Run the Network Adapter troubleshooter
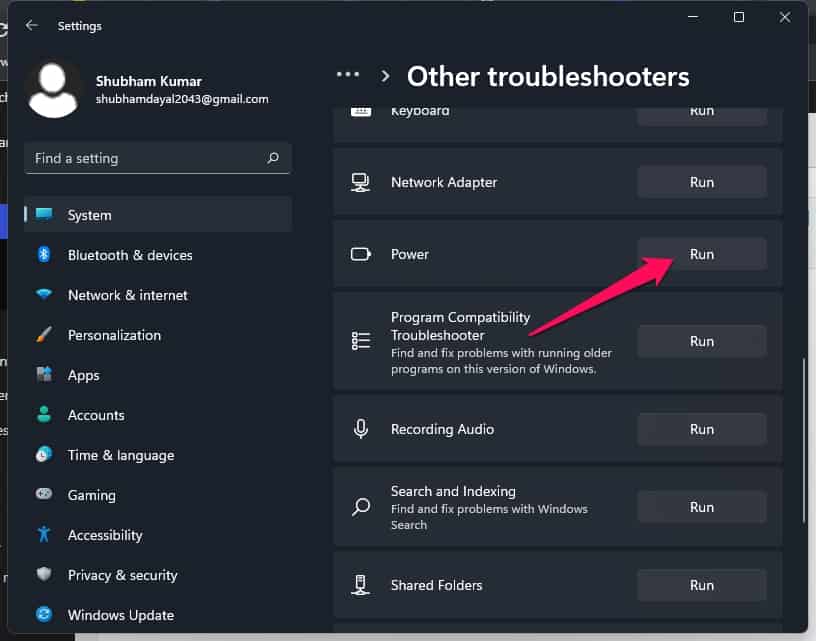The width and height of the screenshot is (816, 641). 702,182
